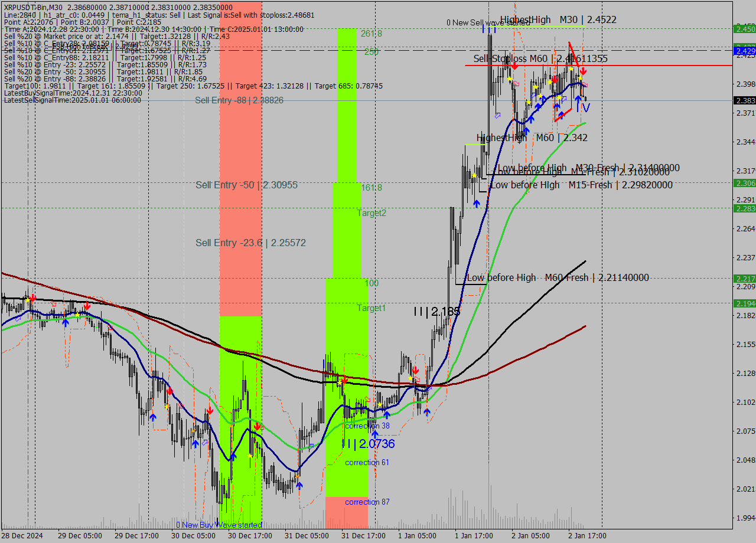Click the '0 New Buy Wave started' label
The height and width of the screenshot is (543, 756).
[219, 525]
